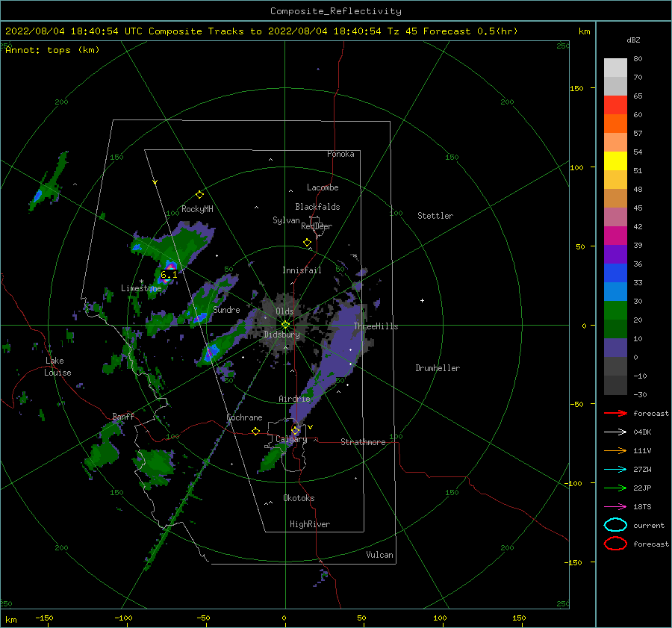Screen dimensions: 672x628
Task: Choose the blue 36 dBZ color swatch
Action: click(x=615, y=273)
